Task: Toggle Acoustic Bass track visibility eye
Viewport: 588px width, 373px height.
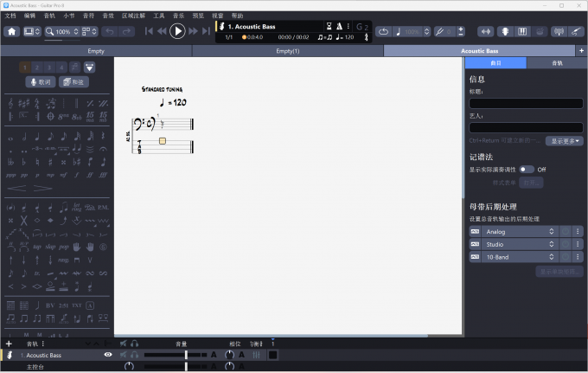Action: click(x=108, y=355)
